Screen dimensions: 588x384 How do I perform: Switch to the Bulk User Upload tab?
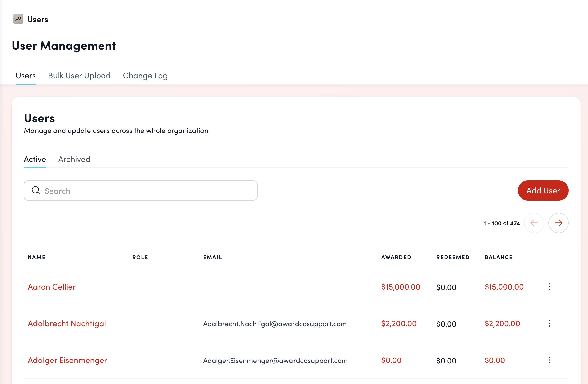coord(79,76)
